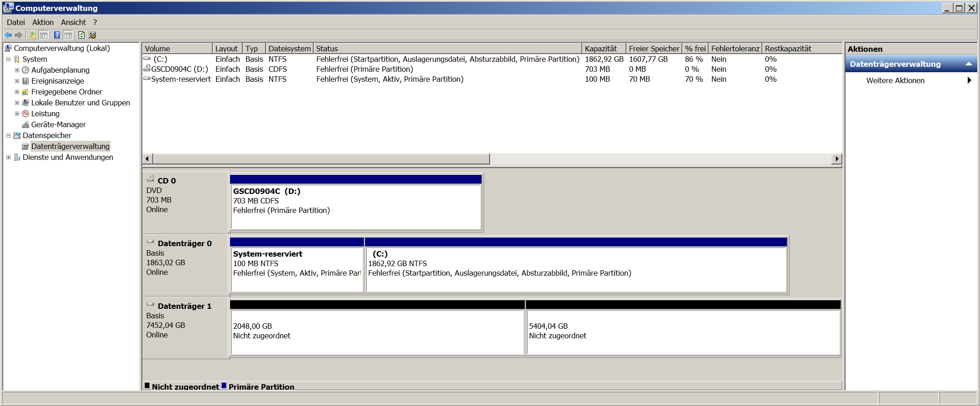Open help via the question mark icon
This screenshot has width=980, height=406.
(x=57, y=35)
